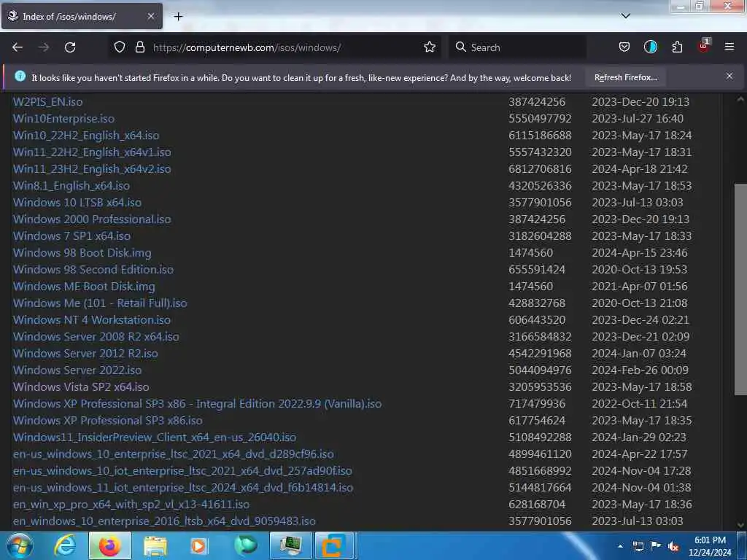The height and width of the screenshot is (560, 747).
Task: Click the muted volume tray icon
Action: (673, 547)
